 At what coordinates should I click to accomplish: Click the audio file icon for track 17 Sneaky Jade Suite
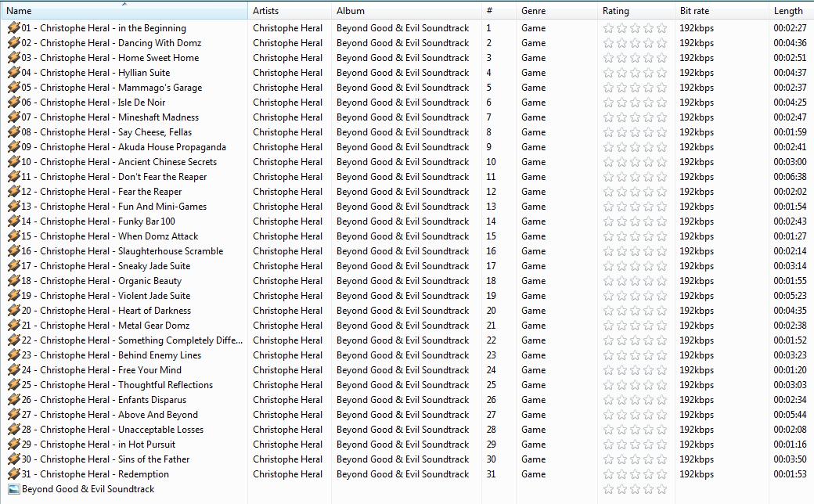[14, 266]
